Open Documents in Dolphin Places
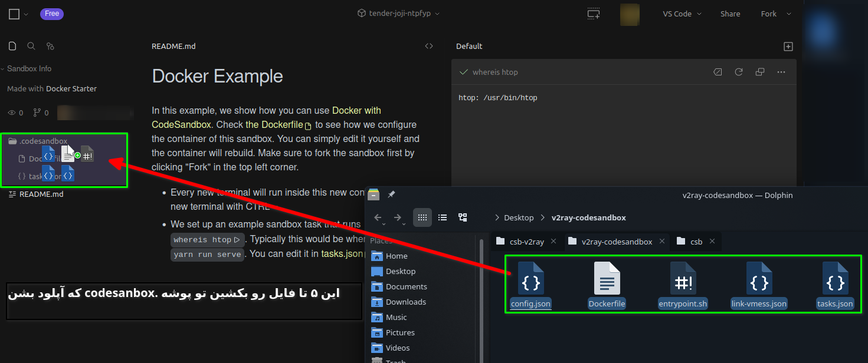Image resolution: width=868 pixels, height=363 pixels. point(399,287)
